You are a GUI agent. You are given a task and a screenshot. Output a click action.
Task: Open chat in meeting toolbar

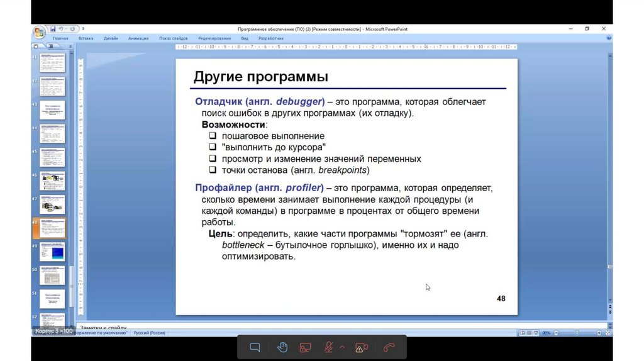[255, 348]
